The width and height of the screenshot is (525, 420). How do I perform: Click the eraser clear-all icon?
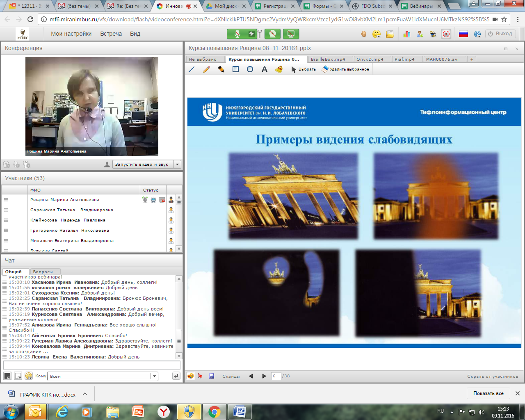(279, 69)
